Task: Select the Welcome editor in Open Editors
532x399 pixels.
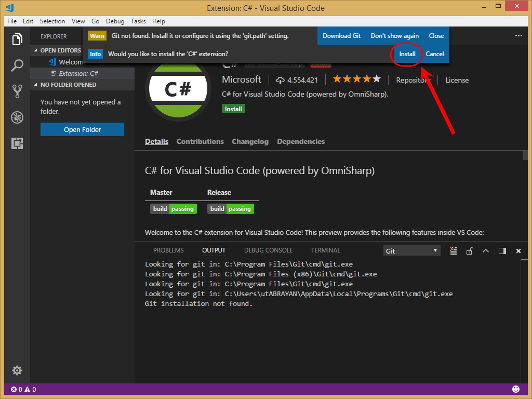Action: tap(83, 62)
